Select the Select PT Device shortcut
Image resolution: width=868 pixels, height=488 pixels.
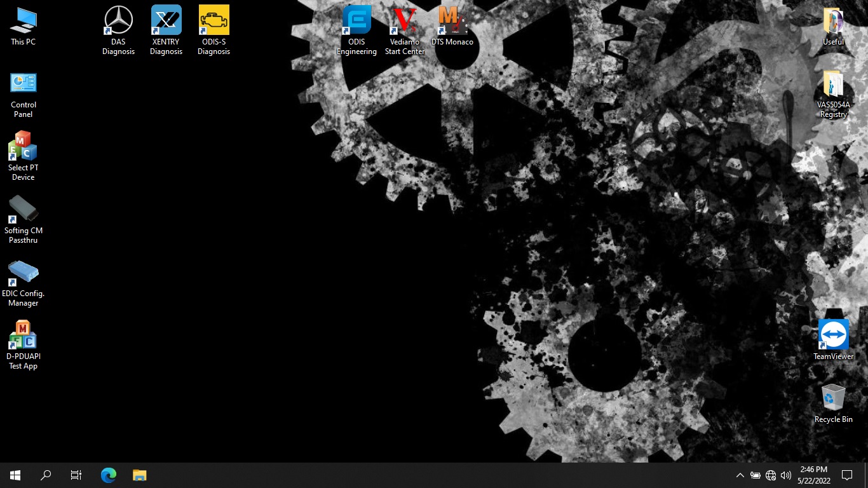(x=24, y=156)
